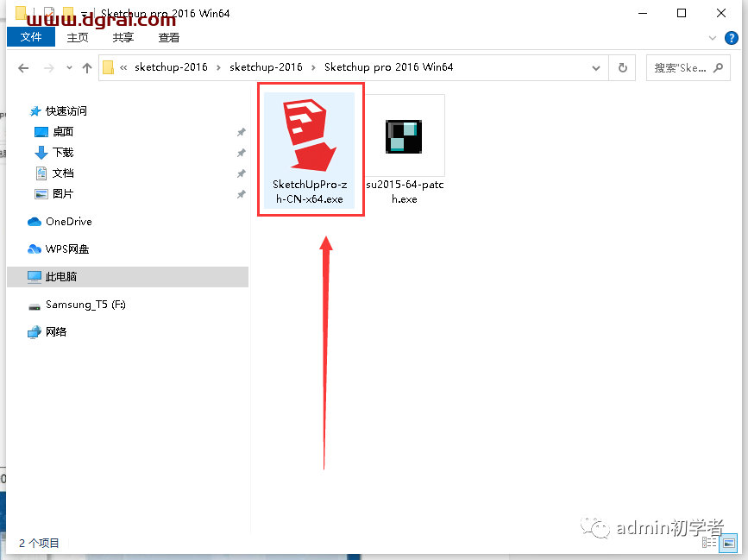The height and width of the screenshot is (560, 748).
Task: Select the su2015-64-patch.exe file
Action: click(405, 150)
